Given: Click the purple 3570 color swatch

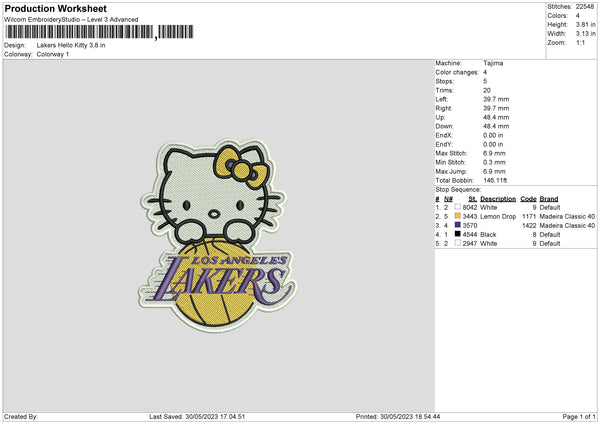Looking at the screenshot, I should pos(457,225).
